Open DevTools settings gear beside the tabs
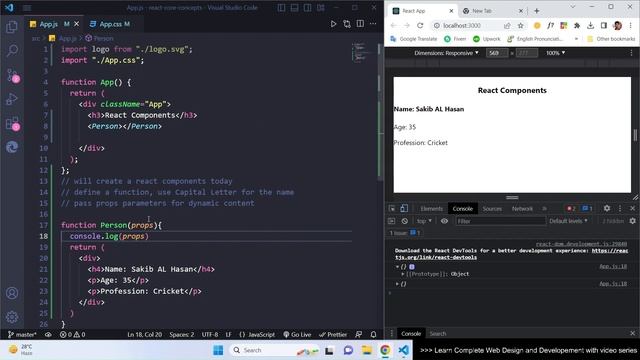The width and height of the screenshot is (640, 360). (x=607, y=208)
